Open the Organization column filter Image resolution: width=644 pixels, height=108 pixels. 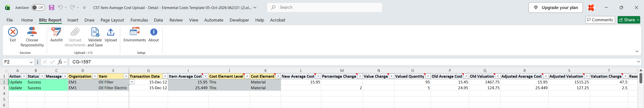tap(95, 76)
